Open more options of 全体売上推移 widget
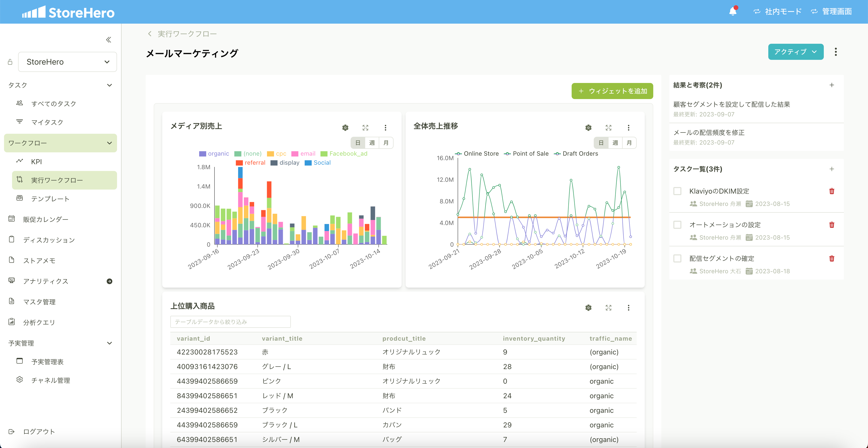Image resolution: width=868 pixels, height=448 pixels. tap(628, 128)
